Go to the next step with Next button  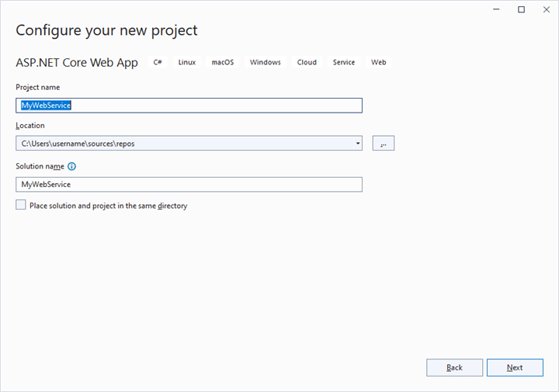pos(515,367)
